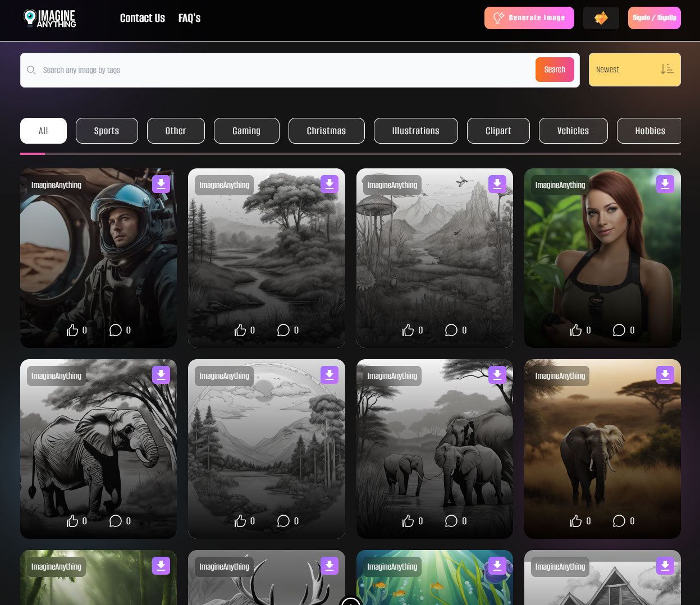Open comments on grayscale river forest image
The width and height of the screenshot is (700, 605).
283,330
